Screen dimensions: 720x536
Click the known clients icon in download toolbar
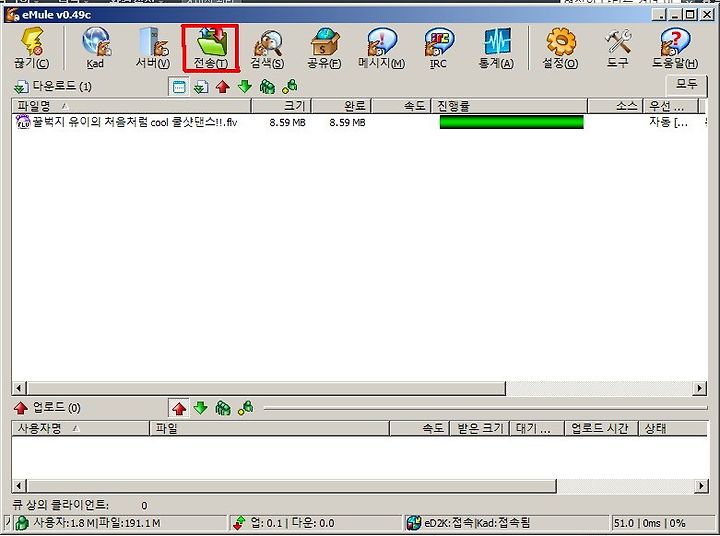(x=290, y=86)
